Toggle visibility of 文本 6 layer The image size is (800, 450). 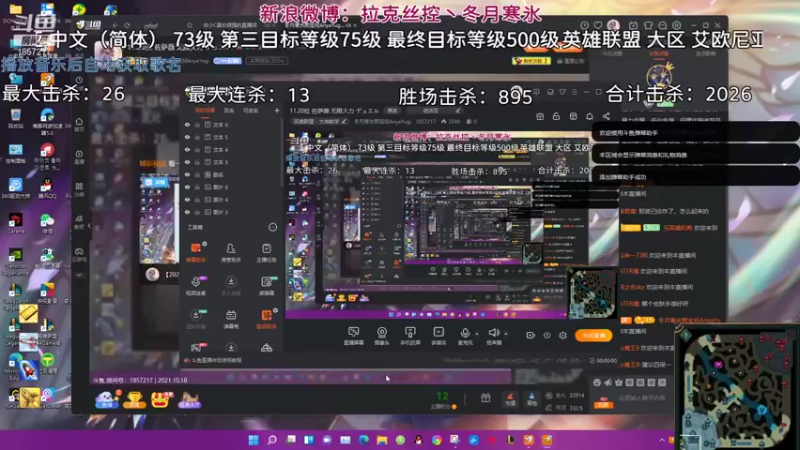[x=187, y=124]
